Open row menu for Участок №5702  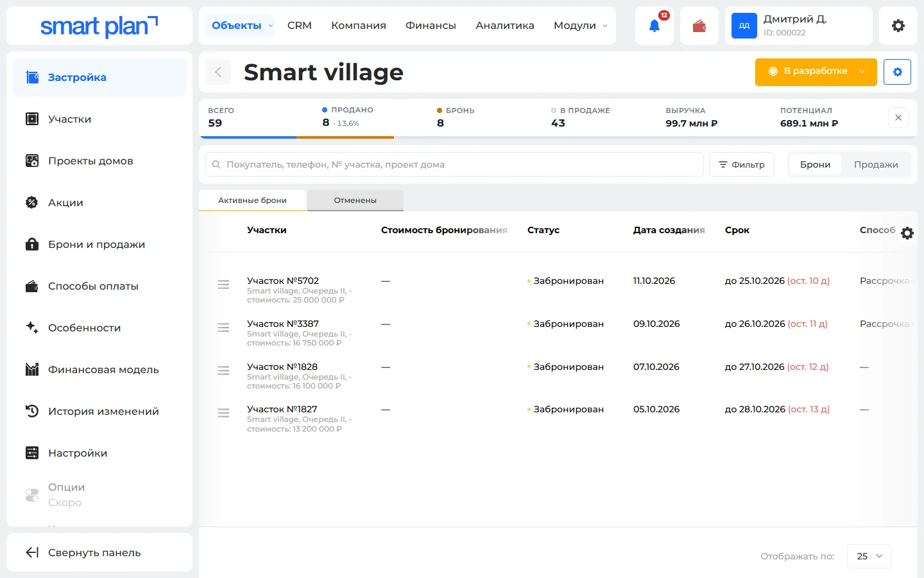pyautogui.click(x=223, y=285)
